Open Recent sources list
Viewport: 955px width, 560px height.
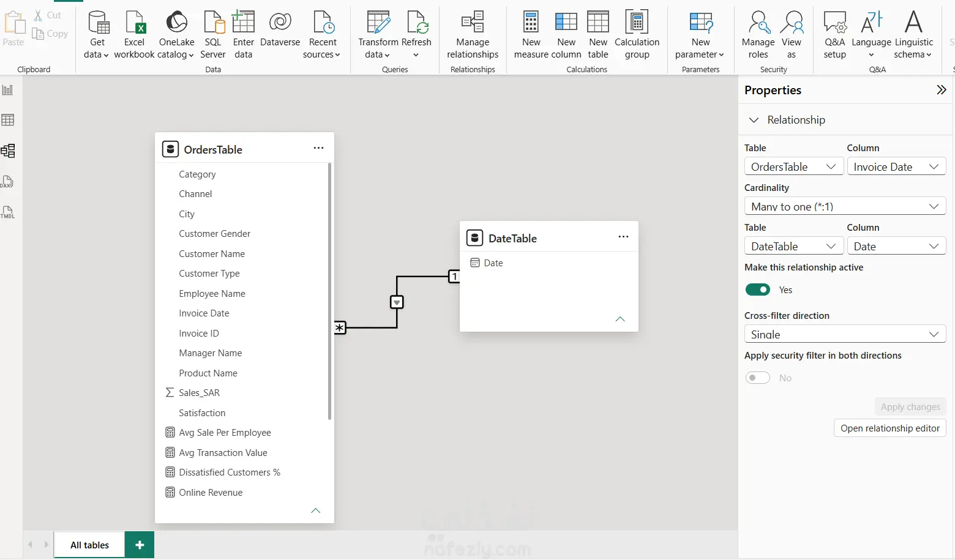point(322,35)
